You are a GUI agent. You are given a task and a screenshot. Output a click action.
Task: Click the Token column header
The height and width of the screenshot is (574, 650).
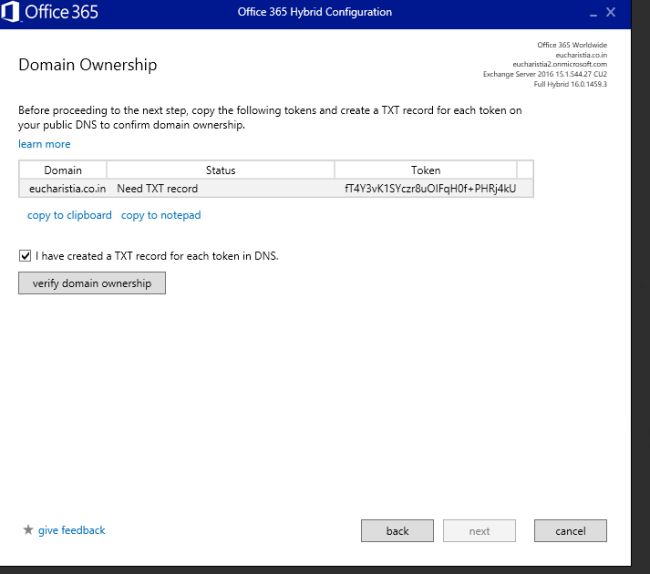click(x=426, y=170)
